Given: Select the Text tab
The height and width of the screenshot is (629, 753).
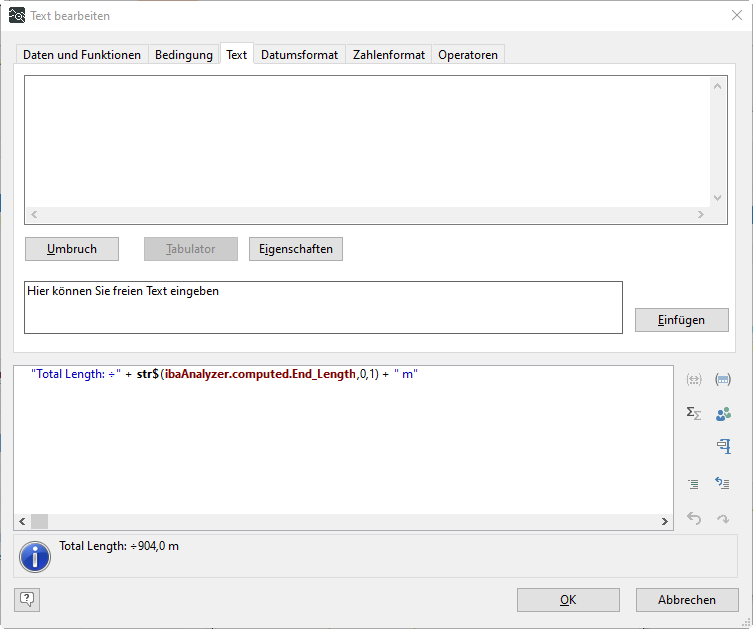Looking at the screenshot, I should point(237,54).
